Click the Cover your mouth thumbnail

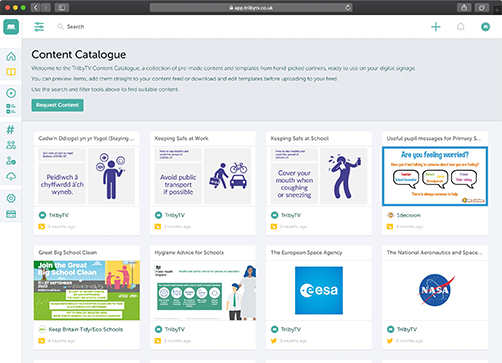point(319,176)
